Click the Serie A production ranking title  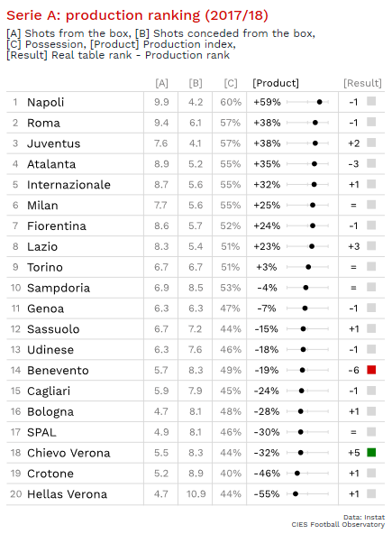click(137, 15)
